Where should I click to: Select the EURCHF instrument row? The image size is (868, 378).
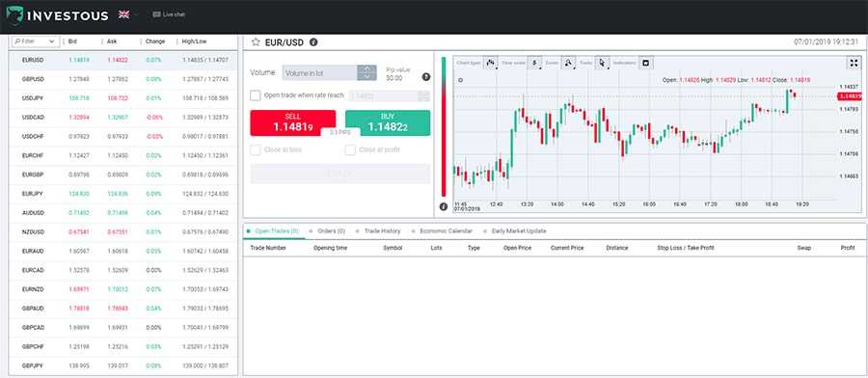123,155
